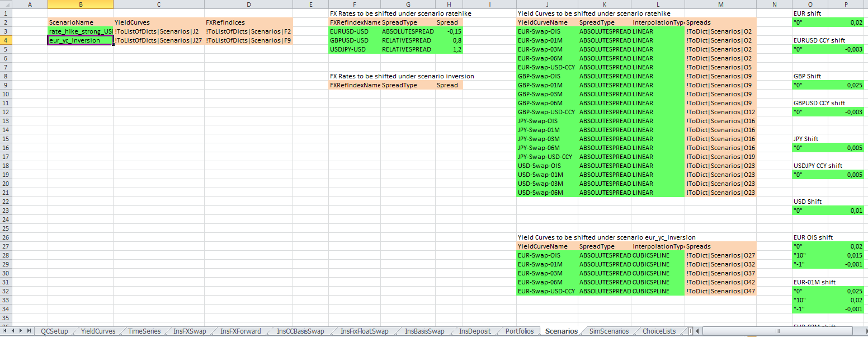Jump to the first sheet tab arrow
868x337 pixels.
tap(6, 331)
